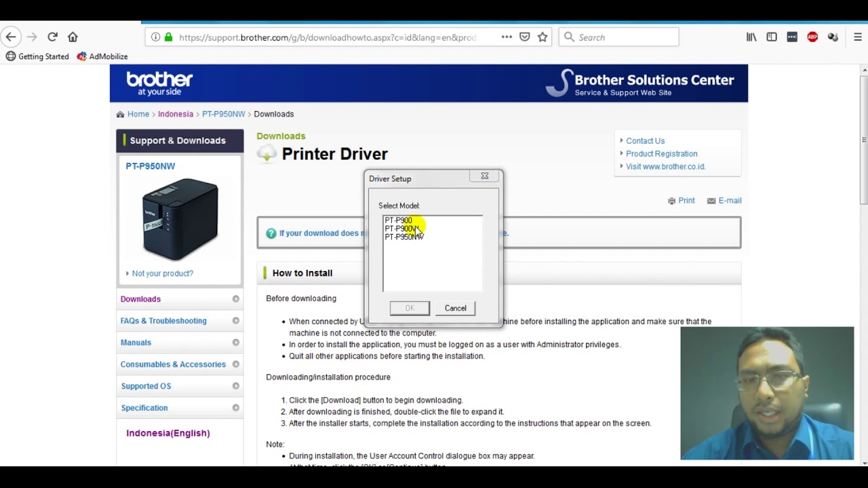Select PT-P900 in the model list
Viewport: 868px width, 488px height.
(x=398, y=220)
